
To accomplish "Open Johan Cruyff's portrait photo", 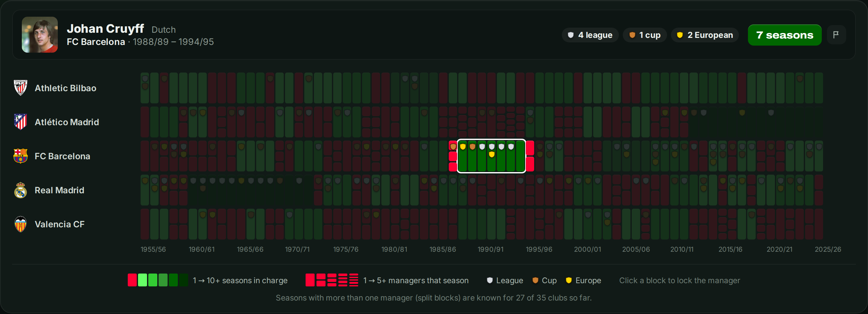I will (40, 35).
